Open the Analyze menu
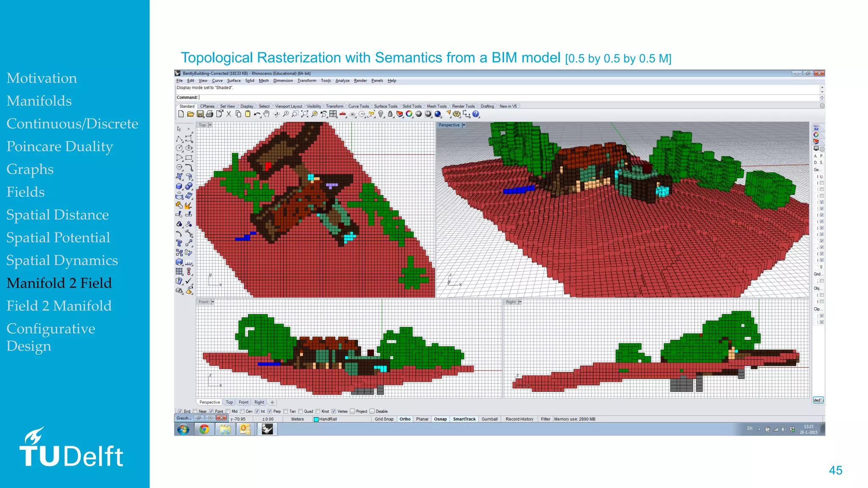 click(342, 80)
